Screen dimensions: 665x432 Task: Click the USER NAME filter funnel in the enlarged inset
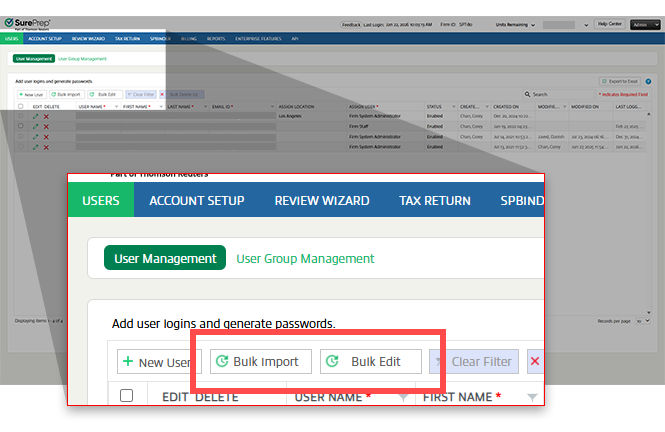point(403,397)
